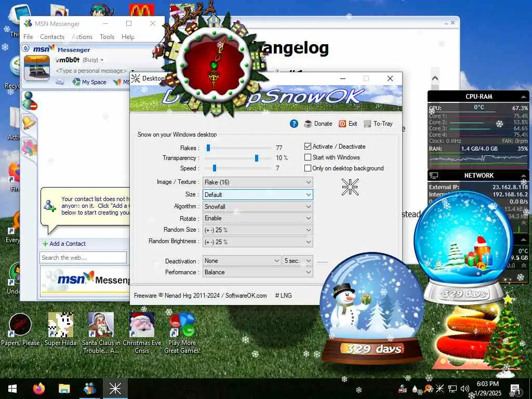Image resolution: width=532 pixels, height=399 pixels.
Task: Collapse the CPU-RAM gadget panel
Action: tap(524, 97)
